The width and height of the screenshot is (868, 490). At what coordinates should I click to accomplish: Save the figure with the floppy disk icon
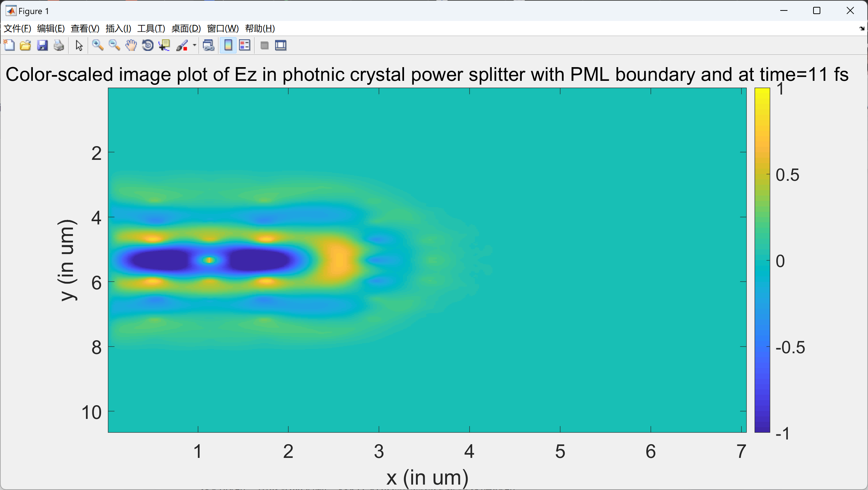pos(42,45)
